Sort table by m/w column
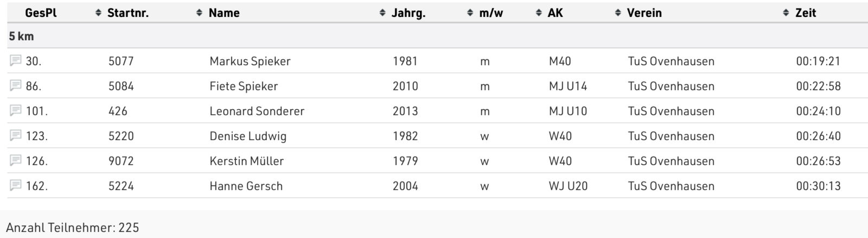The height and width of the screenshot is (238, 868). pyautogui.click(x=490, y=12)
